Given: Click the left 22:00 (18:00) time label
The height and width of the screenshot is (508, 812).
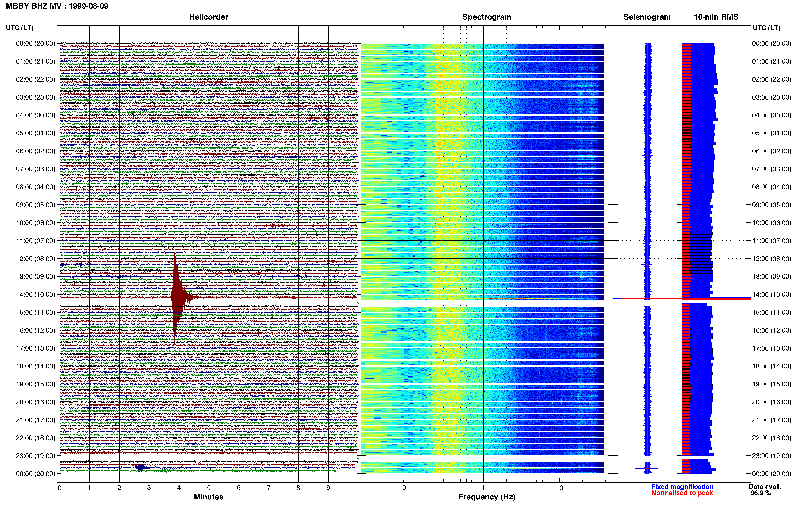Looking at the screenshot, I should click(36, 438).
